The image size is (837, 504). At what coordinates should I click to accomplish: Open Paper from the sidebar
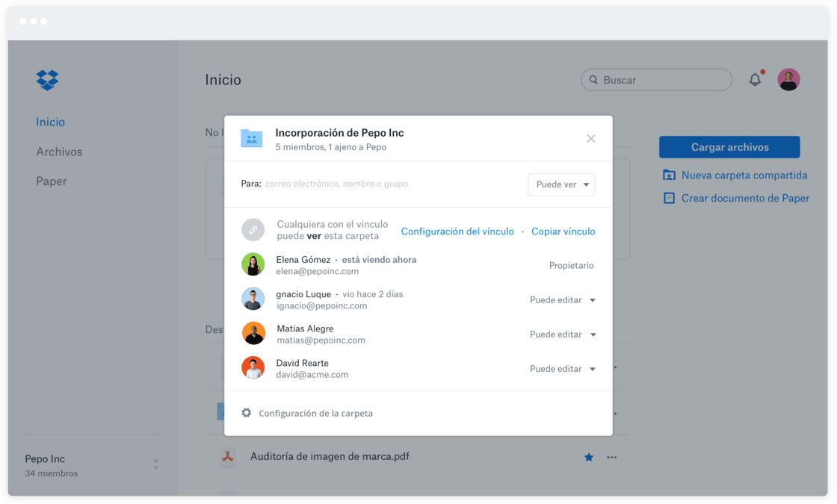pyautogui.click(x=51, y=181)
